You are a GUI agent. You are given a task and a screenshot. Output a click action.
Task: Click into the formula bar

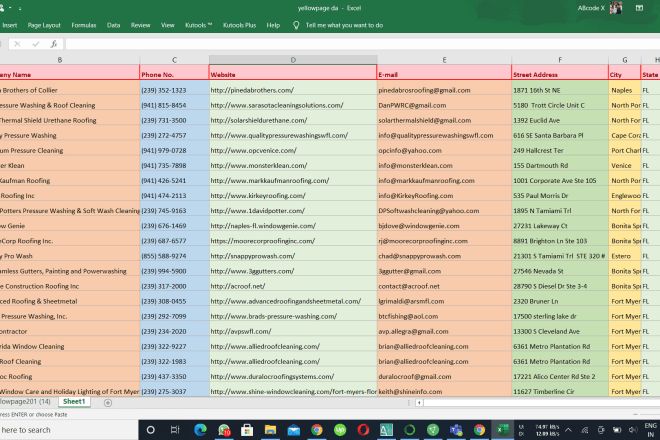pyautogui.click(x=362, y=44)
